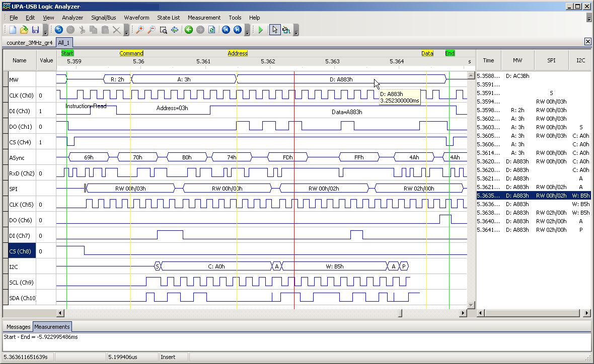The width and height of the screenshot is (594, 364).
Task: Click the Value column header
Action: (47, 60)
